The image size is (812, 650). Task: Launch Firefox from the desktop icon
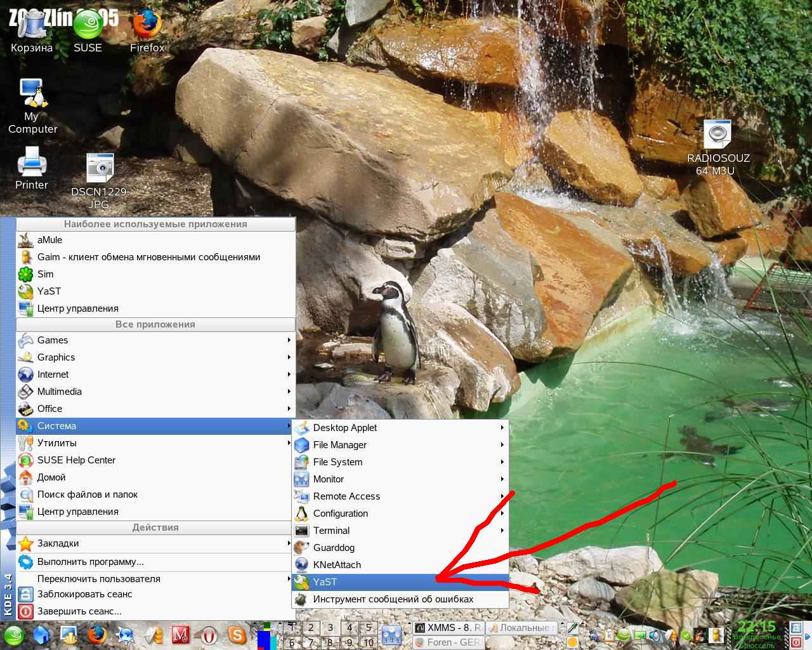(147, 30)
